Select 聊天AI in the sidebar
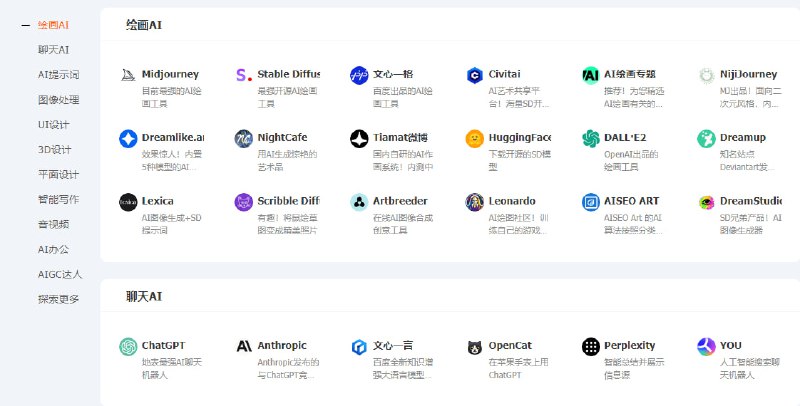The height and width of the screenshot is (406, 800). [53, 50]
